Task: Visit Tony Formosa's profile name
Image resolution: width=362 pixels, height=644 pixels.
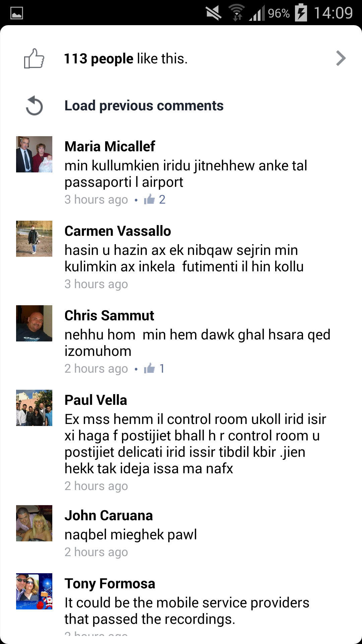Action: coord(110,584)
